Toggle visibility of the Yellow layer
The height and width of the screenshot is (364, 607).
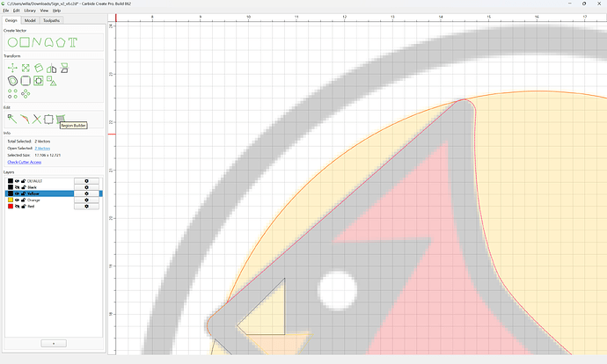click(17, 193)
